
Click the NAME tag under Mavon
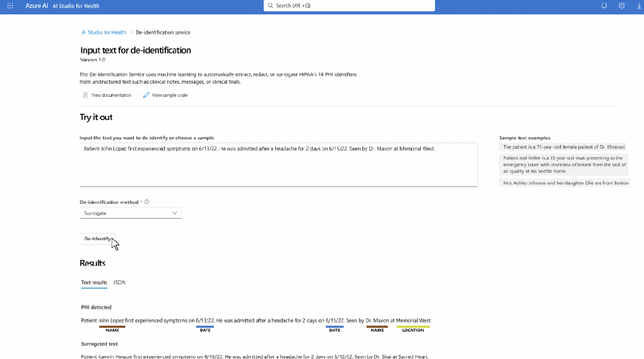tap(377, 330)
